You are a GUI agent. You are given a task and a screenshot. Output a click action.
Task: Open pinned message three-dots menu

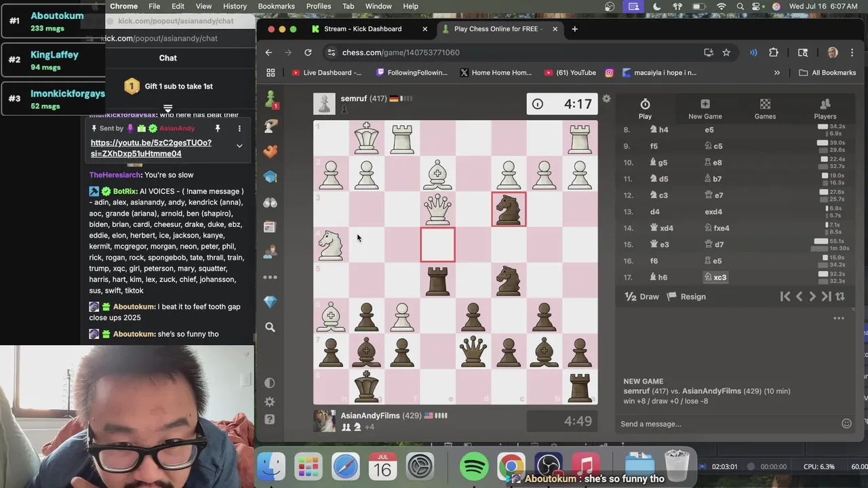coord(239,128)
